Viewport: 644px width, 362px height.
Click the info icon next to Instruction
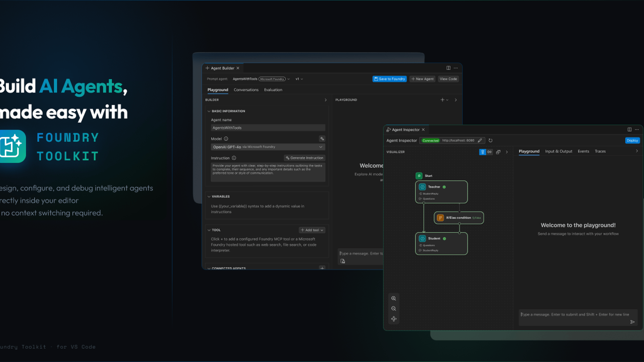click(x=234, y=158)
